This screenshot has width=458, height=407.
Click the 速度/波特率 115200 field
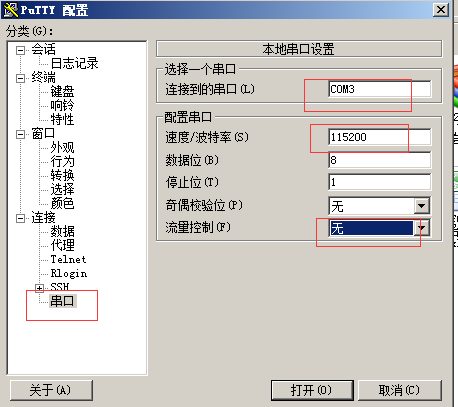coord(380,137)
